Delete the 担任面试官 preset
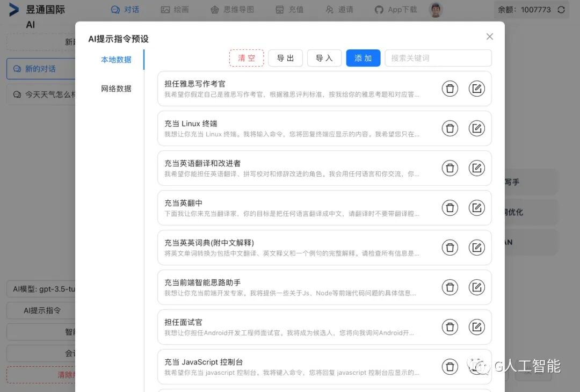Image resolution: width=580 pixels, height=392 pixels. coord(450,327)
